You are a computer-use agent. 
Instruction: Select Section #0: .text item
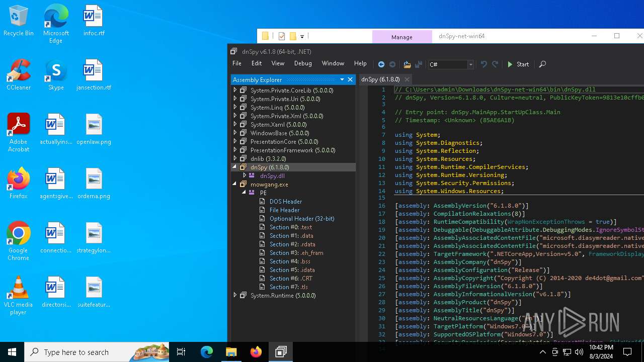click(291, 227)
